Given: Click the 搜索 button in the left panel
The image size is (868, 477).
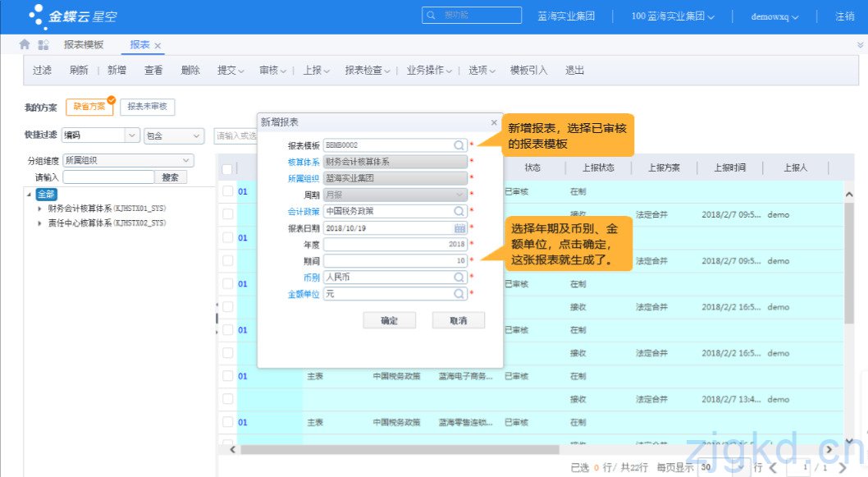Looking at the screenshot, I should pos(170,177).
